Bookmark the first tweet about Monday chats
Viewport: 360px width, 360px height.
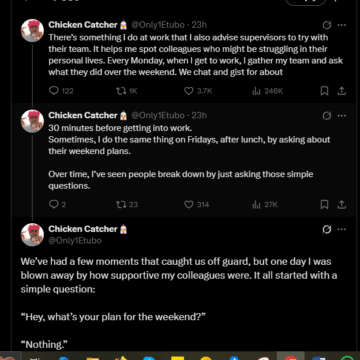pyautogui.click(x=324, y=91)
